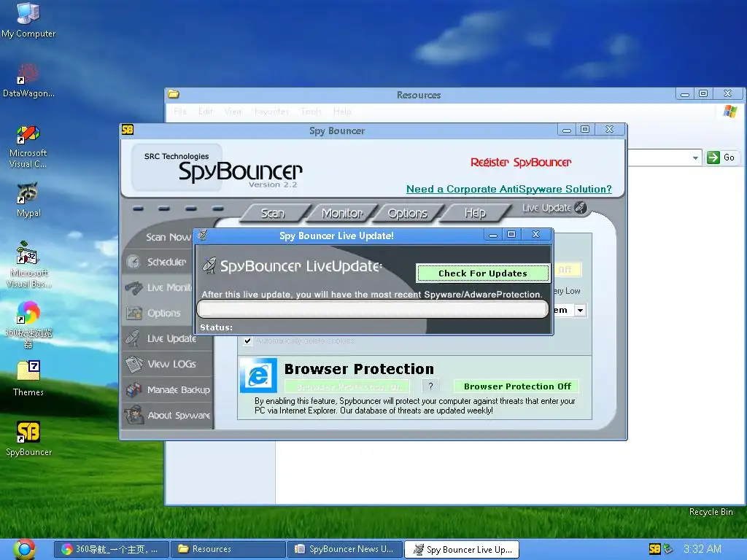Click Browser Protection Off button
The image size is (747, 560).
(517, 386)
